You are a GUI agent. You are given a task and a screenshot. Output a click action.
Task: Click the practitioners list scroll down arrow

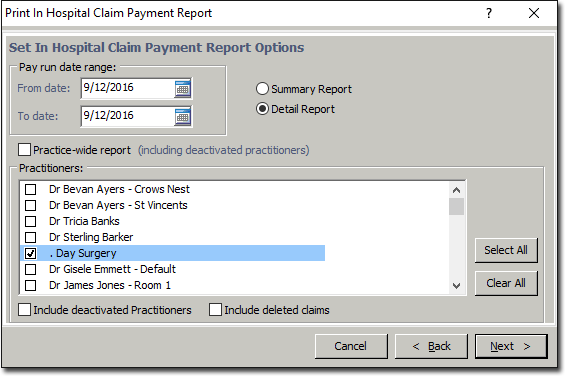[457, 286]
